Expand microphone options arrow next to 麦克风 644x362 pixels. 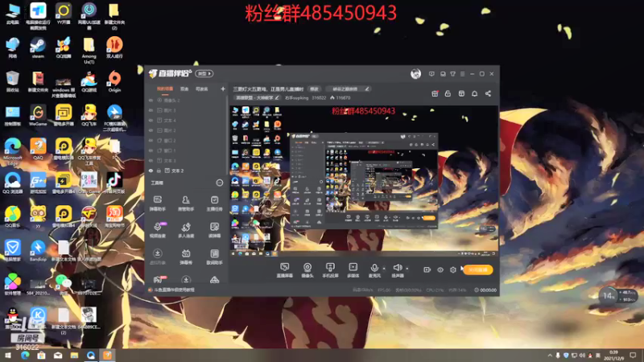[x=384, y=269]
